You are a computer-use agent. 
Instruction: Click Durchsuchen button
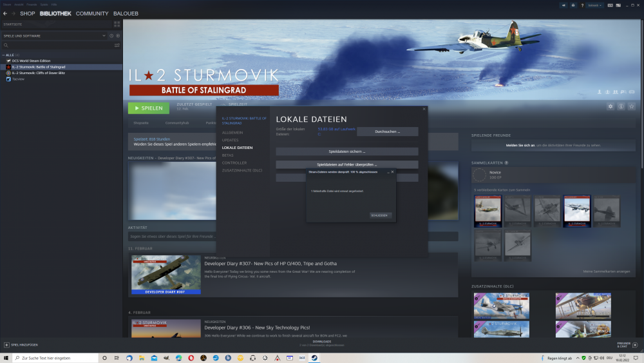(387, 132)
